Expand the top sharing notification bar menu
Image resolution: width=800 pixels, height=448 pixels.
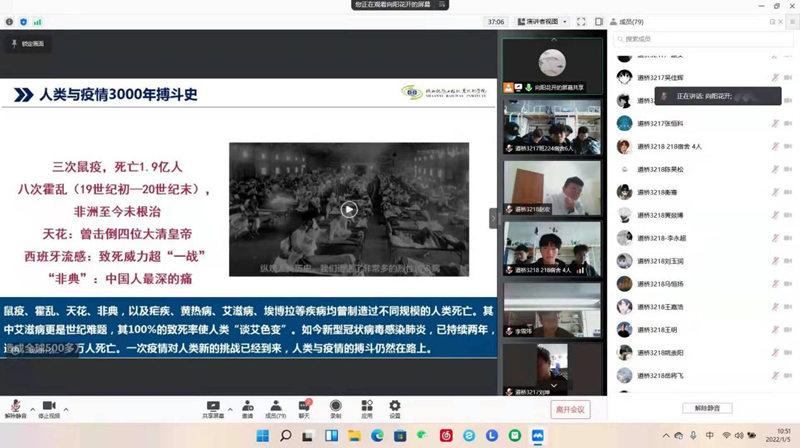click(x=442, y=5)
